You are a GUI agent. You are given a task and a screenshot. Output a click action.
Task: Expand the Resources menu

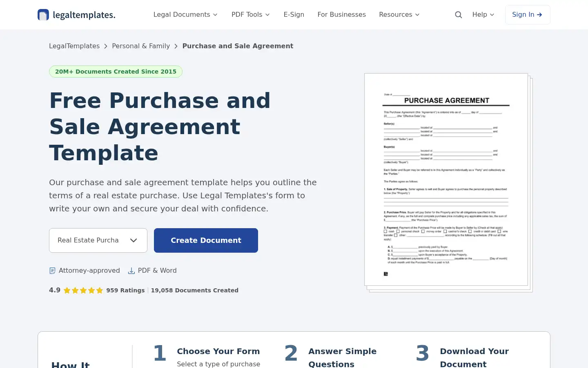[x=399, y=15]
